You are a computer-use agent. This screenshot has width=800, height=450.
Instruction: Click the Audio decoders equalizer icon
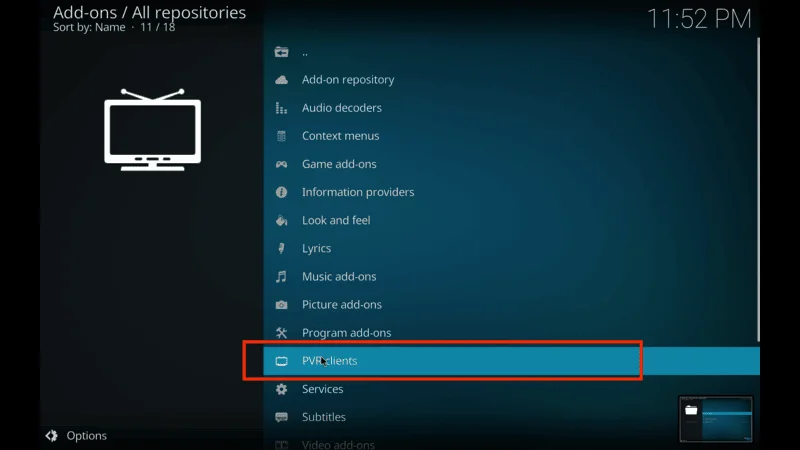point(281,108)
